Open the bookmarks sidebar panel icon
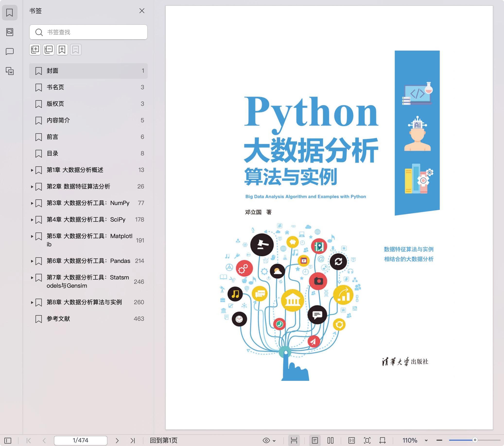 tap(10, 13)
